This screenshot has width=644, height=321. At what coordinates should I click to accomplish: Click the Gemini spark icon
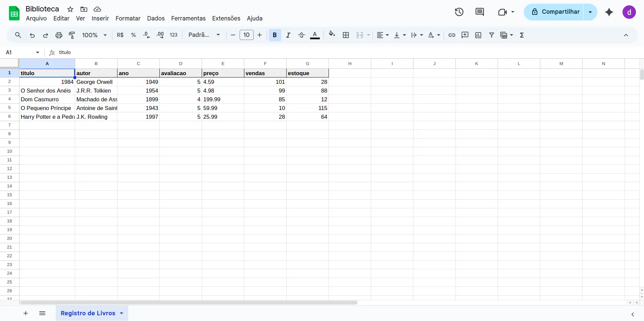coord(609,12)
